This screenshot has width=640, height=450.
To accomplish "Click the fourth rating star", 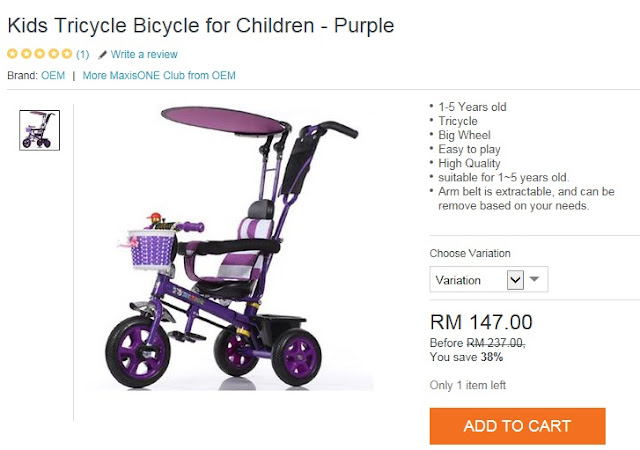I will click(53, 53).
